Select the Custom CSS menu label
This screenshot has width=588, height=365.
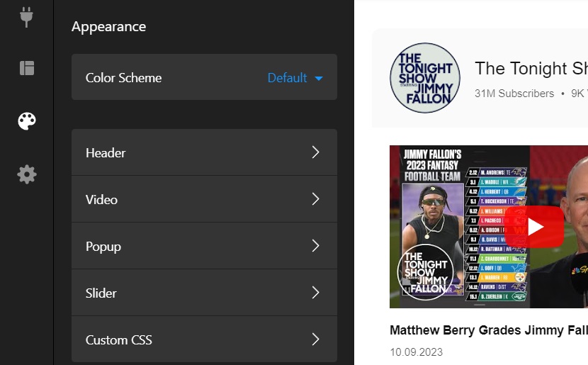pyautogui.click(x=119, y=339)
